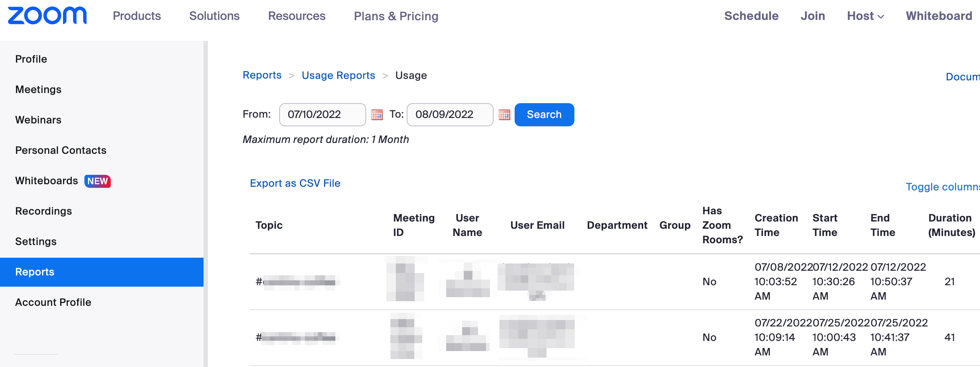Open the From date calendar picker icon
Viewport: 980px width, 367px height.
pos(377,114)
